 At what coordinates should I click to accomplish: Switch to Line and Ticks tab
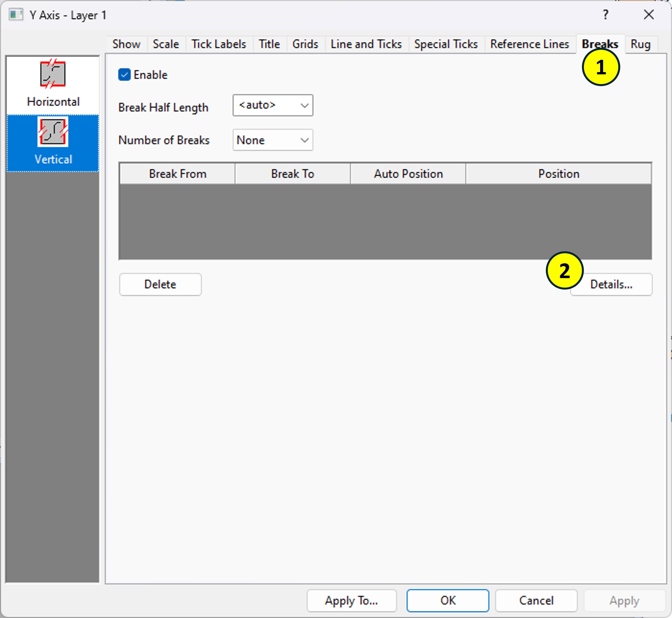pos(366,44)
